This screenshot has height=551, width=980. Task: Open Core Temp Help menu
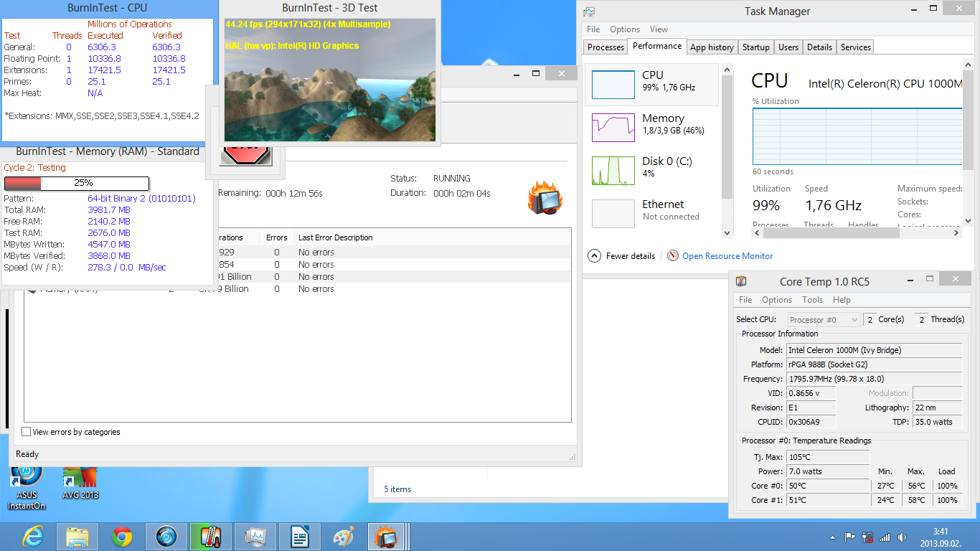click(842, 300)
